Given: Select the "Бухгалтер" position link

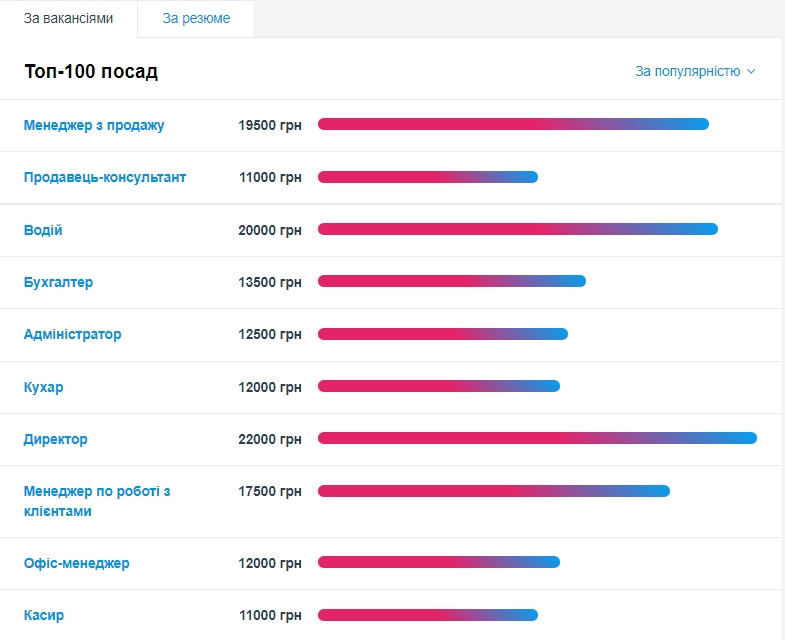Looking at the screenshot, I should tap(58, 282).
